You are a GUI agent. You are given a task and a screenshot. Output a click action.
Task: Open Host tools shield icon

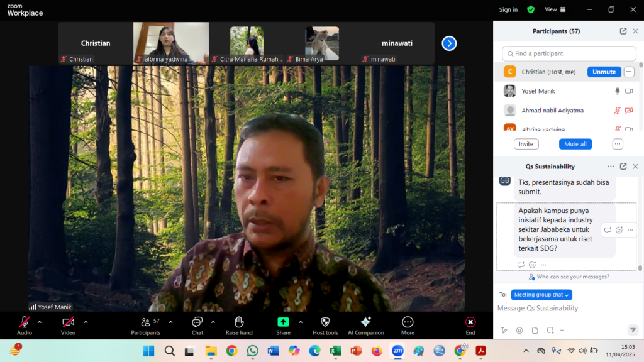click(325, 322)
